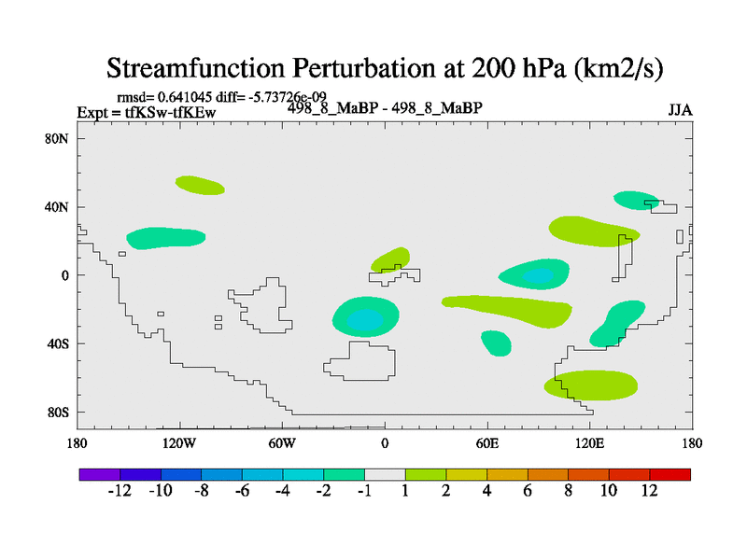The image size is (747, 560).
Task: Click the blue anomaly core near 40S west of 0
Action: (364, 320)
